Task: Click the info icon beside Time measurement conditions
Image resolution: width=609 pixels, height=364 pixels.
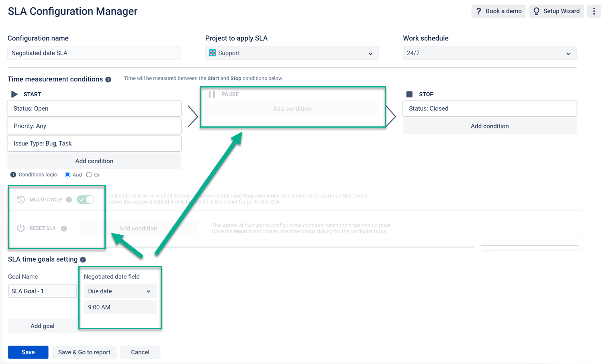Action: pos(108,79)
